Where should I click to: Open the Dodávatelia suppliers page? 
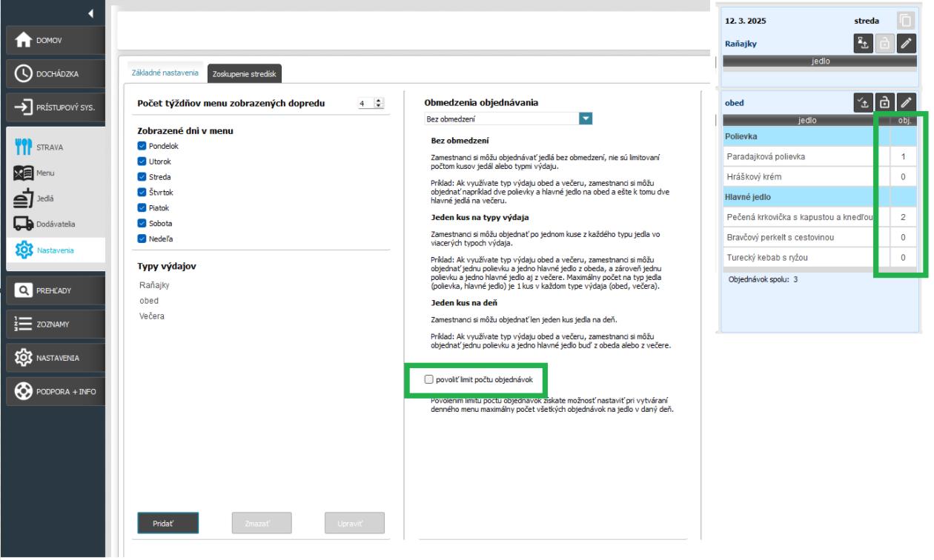(53, 223)
